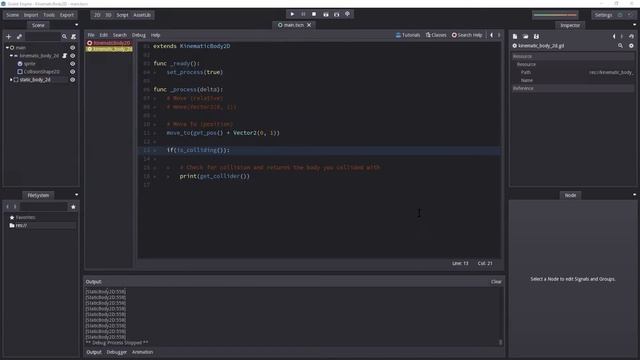
Task: Collapse the kinematic_body_2d node
Action: pos(11,56)
